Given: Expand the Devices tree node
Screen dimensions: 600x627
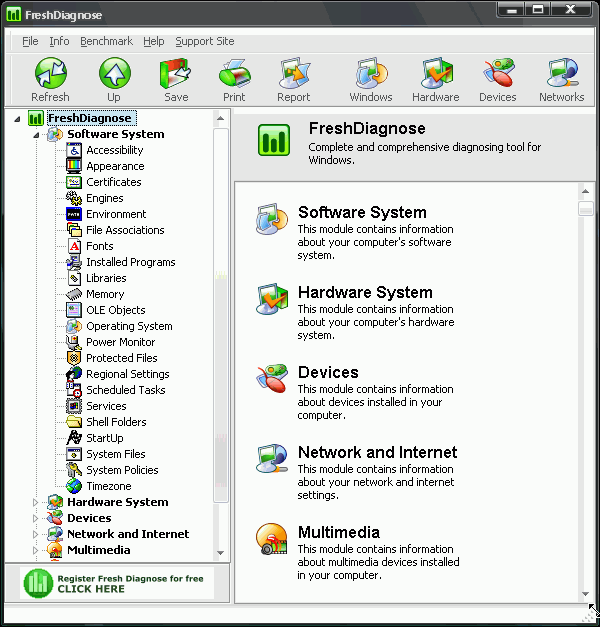Looking at the screenshot, I should coord(35,518).
